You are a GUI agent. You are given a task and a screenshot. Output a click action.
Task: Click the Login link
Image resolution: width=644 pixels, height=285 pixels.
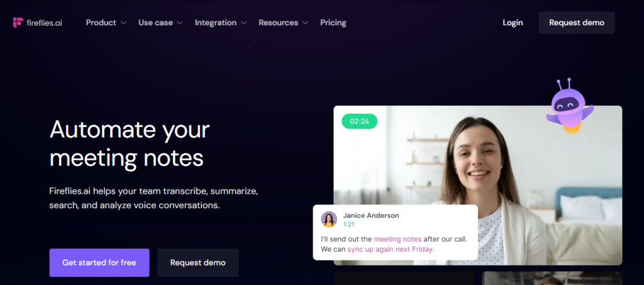pos(513,23)
